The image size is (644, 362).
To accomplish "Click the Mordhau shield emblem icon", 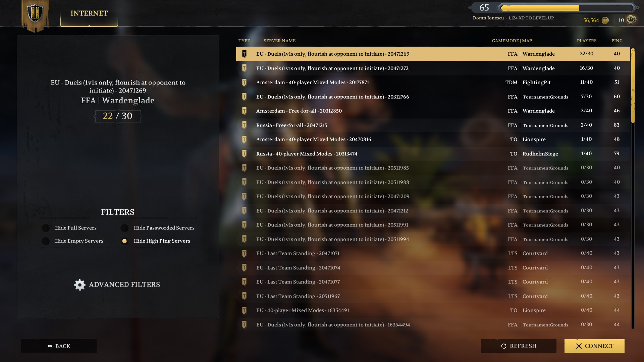I will [x=35, y=13].
